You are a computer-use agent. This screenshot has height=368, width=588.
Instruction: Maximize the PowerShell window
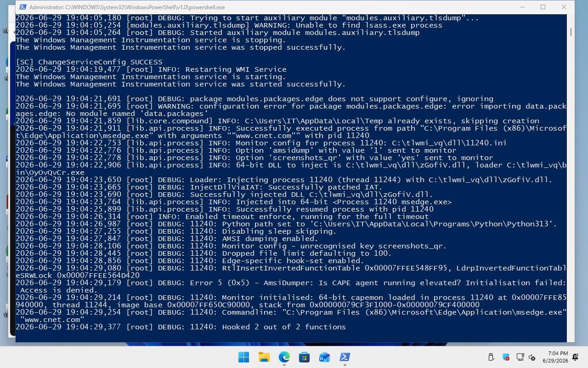pyautogui.click(x=543, y=7)
